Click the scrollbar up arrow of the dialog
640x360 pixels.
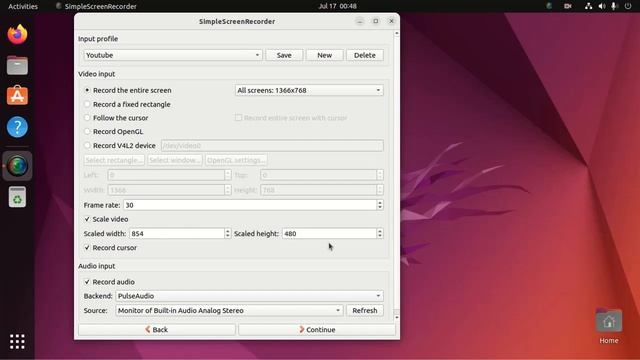[x=397, y=33]
